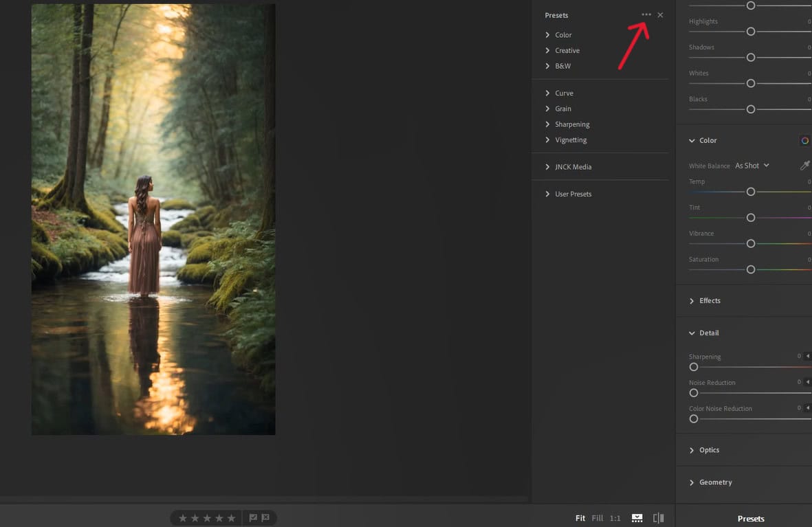The height and width of the screenshot is (527, 812).
Task: Expand the User Presets group
Action: click(x=568, y=194)
